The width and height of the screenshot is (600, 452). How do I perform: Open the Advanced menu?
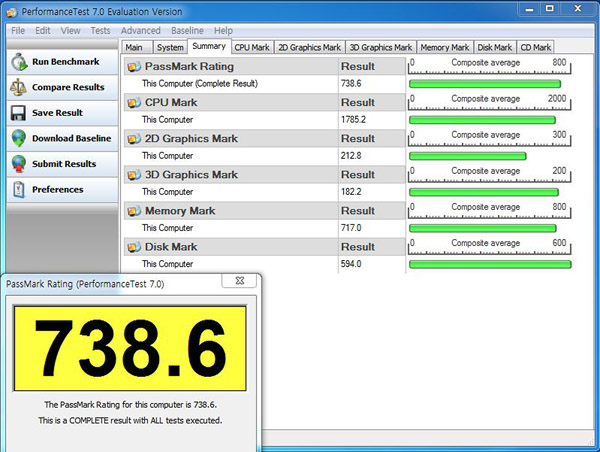(140, 31)
